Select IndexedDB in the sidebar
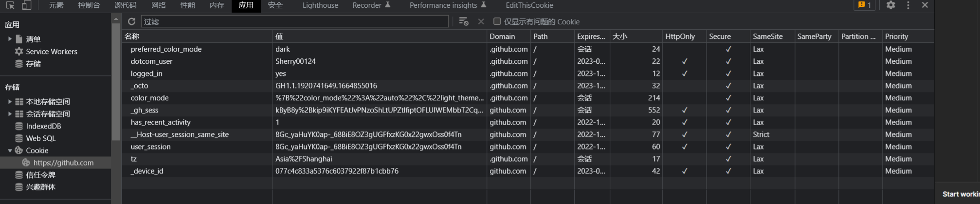 (x=43, y=126)
